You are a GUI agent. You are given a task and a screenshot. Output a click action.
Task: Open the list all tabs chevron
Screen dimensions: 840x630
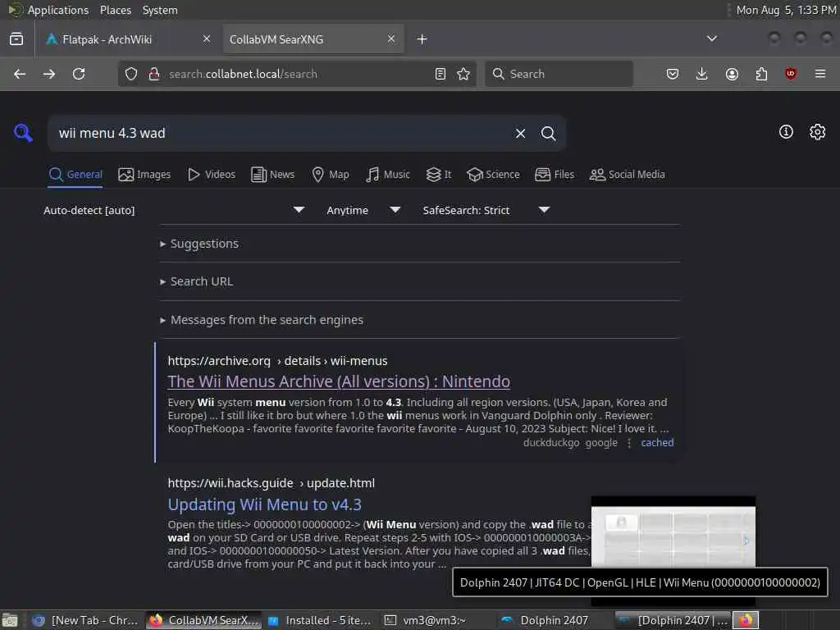712,39
